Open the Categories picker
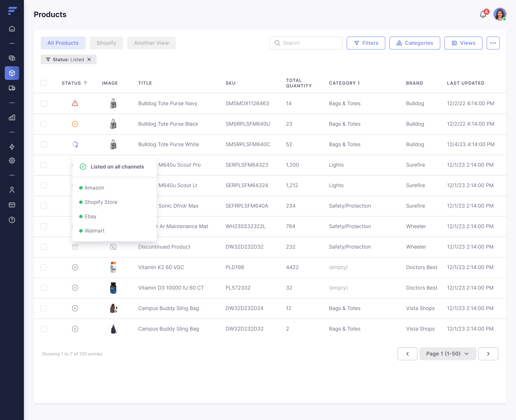This screenshot has width=516, height=420. point(415,43)
